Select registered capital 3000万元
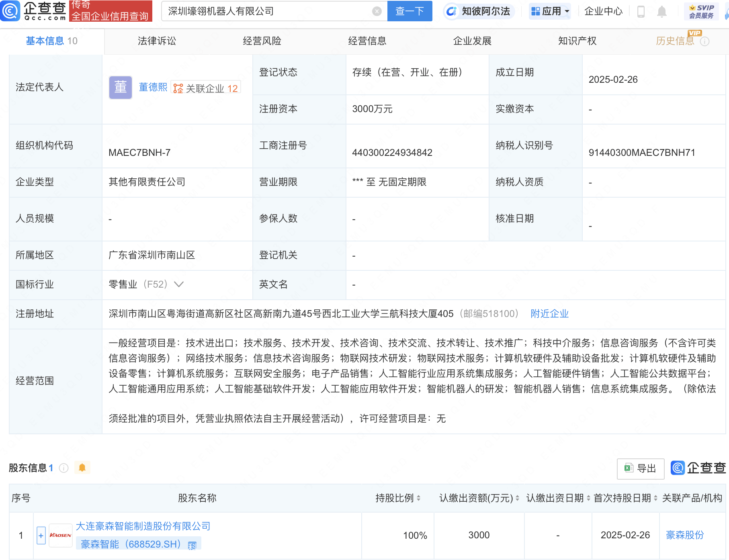729x560 pixels. 372,109
